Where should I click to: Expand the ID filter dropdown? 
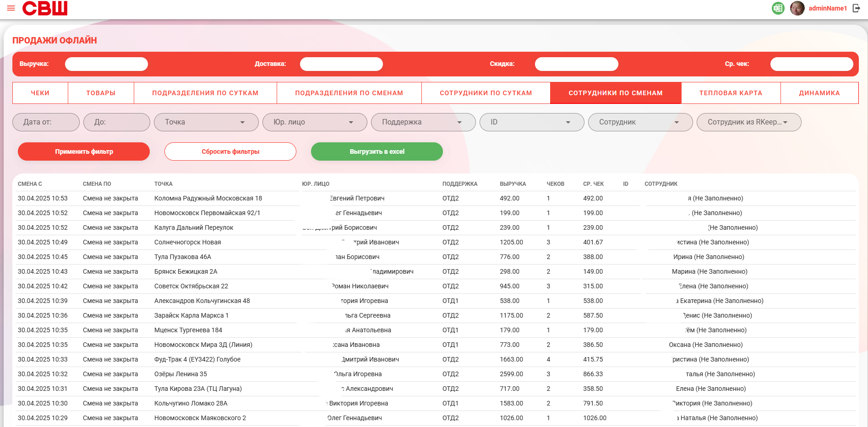(x=532, y=122)
